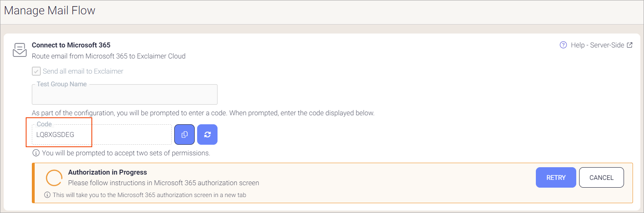Click the envelope mail flow icon

(x=20, y=50)
